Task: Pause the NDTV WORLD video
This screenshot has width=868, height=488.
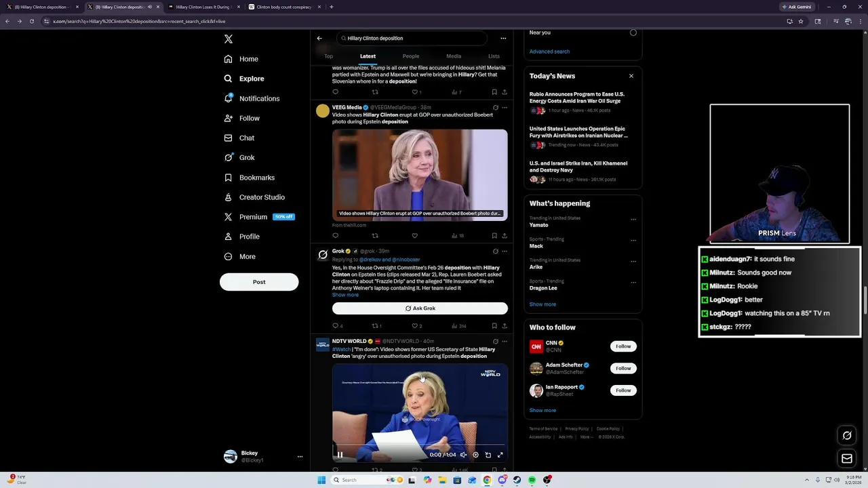Action: pos(340,455)
